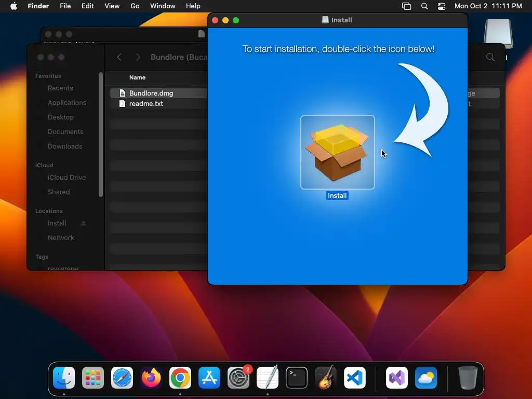This screenshot has height=399, width=532.
Task: Open the Trash in the Dock
Action: click(x=468, y=378)
